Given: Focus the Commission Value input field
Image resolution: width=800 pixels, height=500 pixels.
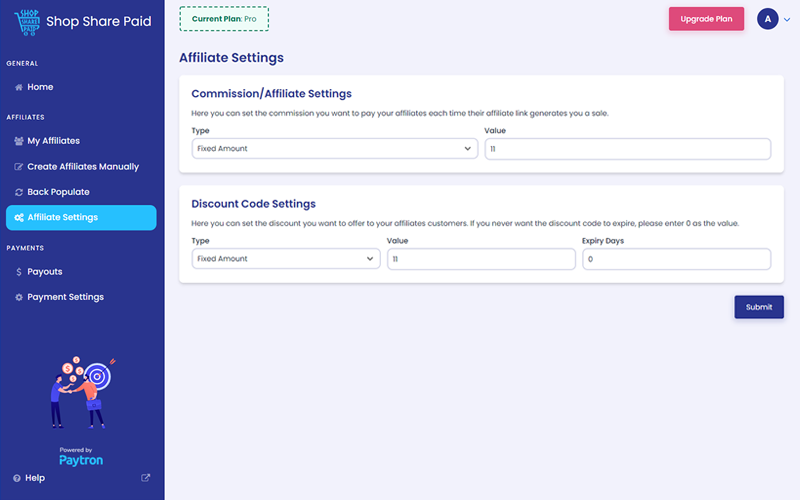Looking at the screenshot, I should 628,148.
